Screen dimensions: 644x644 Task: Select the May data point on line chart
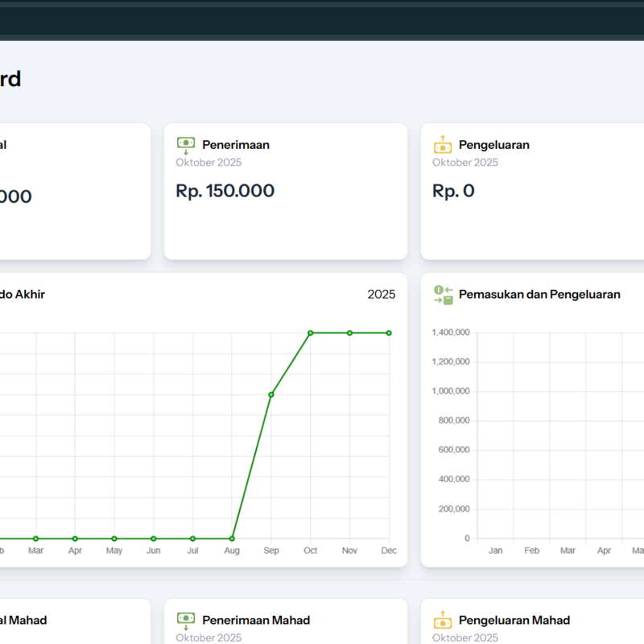[114, 539]
